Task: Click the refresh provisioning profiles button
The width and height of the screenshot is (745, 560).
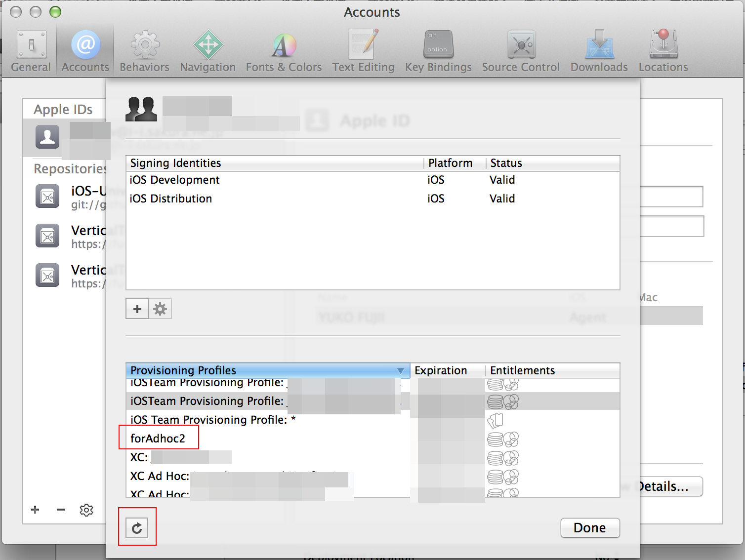Action: tap(137, 527)
